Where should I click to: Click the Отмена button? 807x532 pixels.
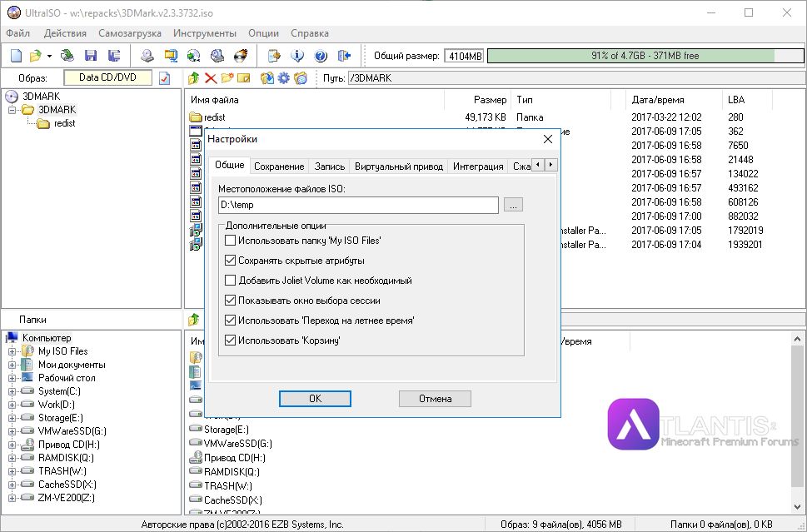pyautogui.click(x=435, y=399)
